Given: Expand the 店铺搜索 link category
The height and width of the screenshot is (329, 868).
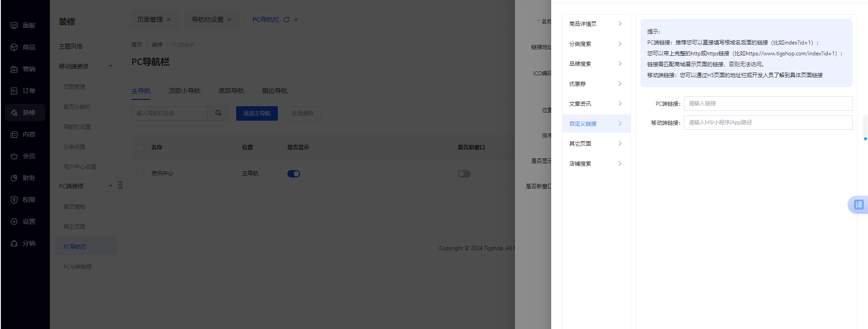Looking at the screenshot, I should [x=596, y=163].
